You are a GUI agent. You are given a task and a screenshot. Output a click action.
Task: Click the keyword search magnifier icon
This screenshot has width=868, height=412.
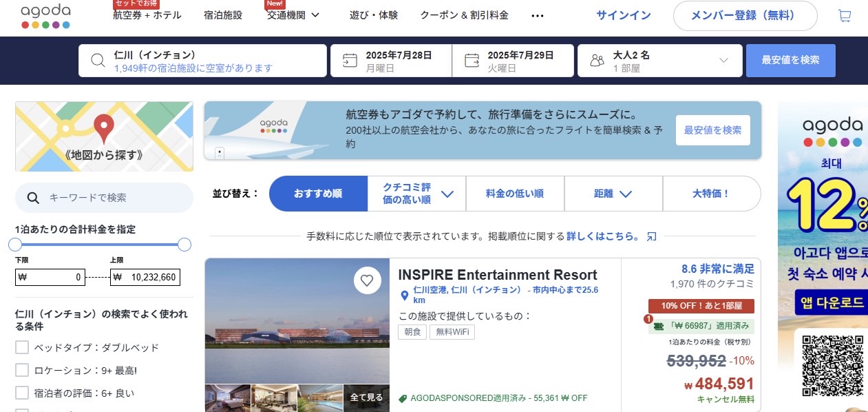tap(33, 198)
